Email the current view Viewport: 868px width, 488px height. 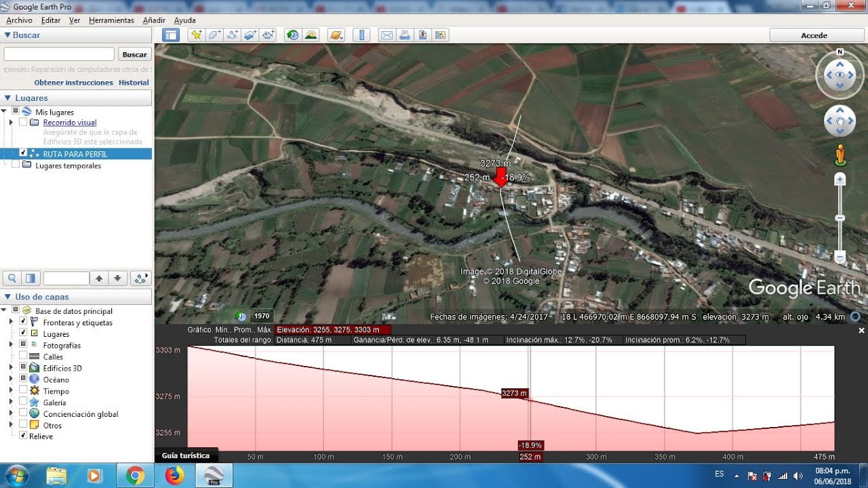387,35
